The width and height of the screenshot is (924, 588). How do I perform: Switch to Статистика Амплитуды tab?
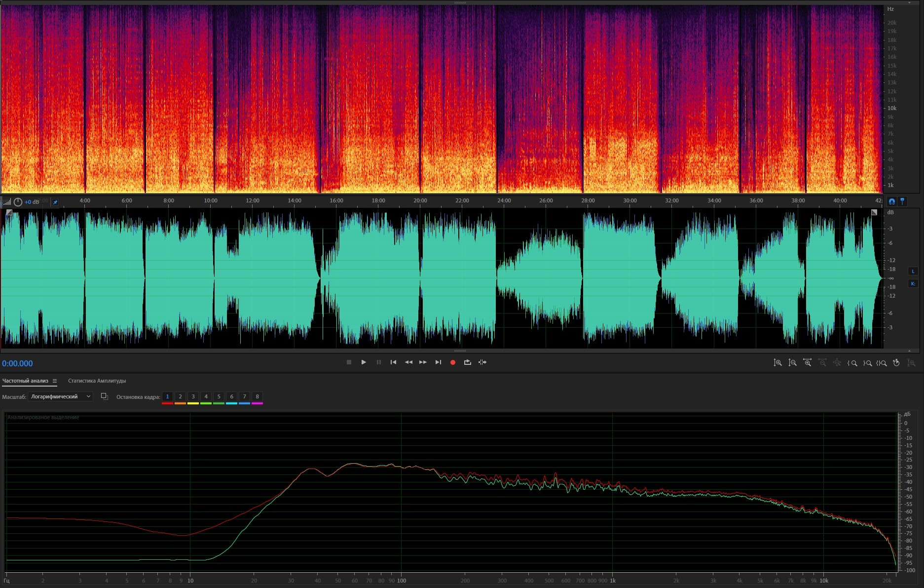[97, 381]
